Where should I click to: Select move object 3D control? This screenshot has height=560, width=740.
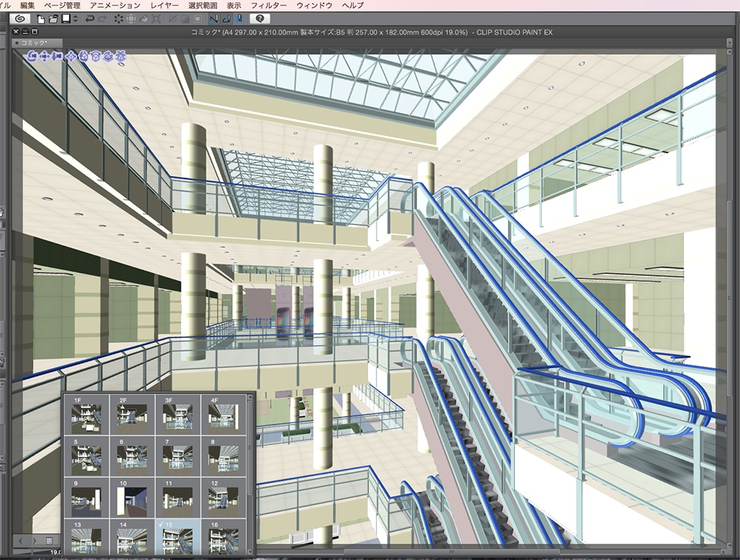pos(71,57)
